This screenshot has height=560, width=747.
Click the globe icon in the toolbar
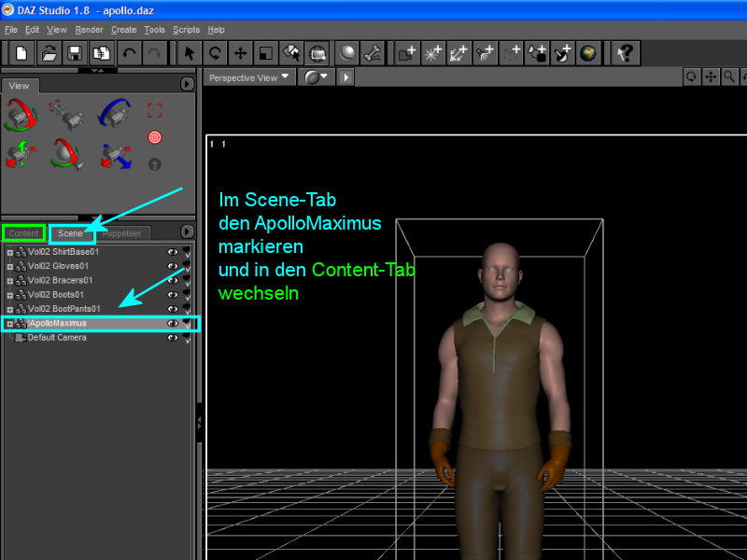pos(588,53)
